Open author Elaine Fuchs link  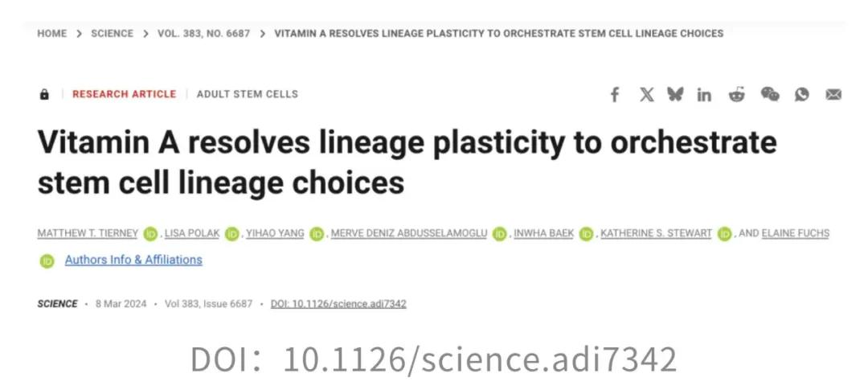pyautogui.click(x=795, y=233)
